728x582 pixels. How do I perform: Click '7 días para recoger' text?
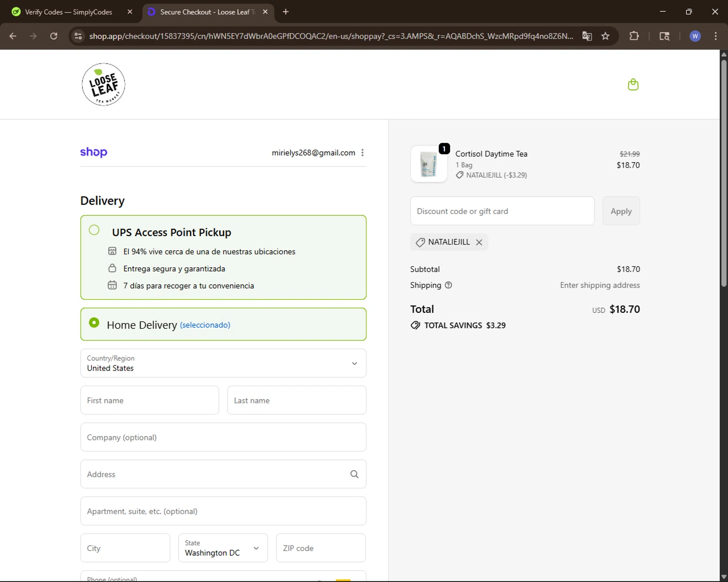click(x=189, y=286)
